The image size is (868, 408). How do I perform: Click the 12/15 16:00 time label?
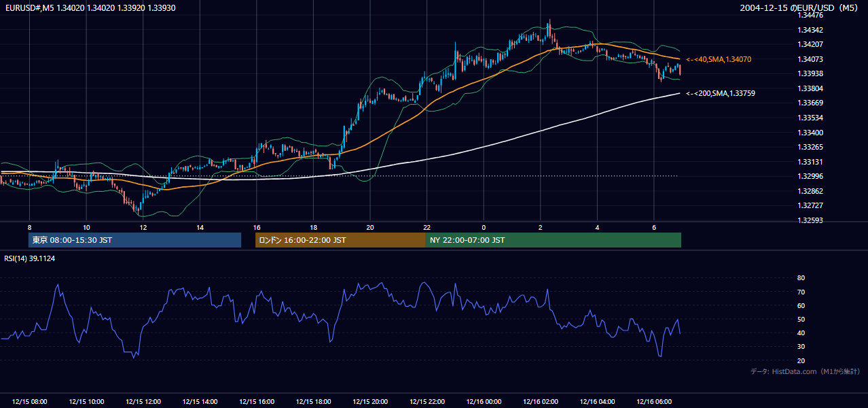[x=257, y=402]
